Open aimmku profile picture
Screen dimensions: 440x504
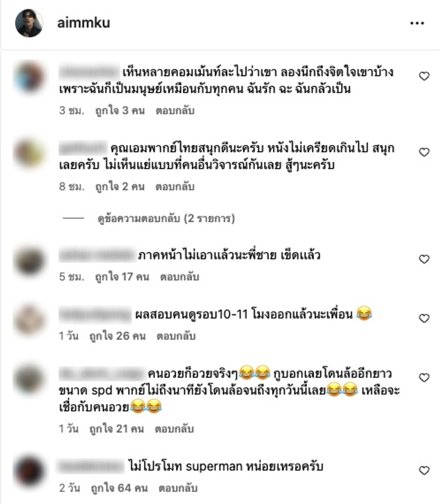click(x=29, y=23)
